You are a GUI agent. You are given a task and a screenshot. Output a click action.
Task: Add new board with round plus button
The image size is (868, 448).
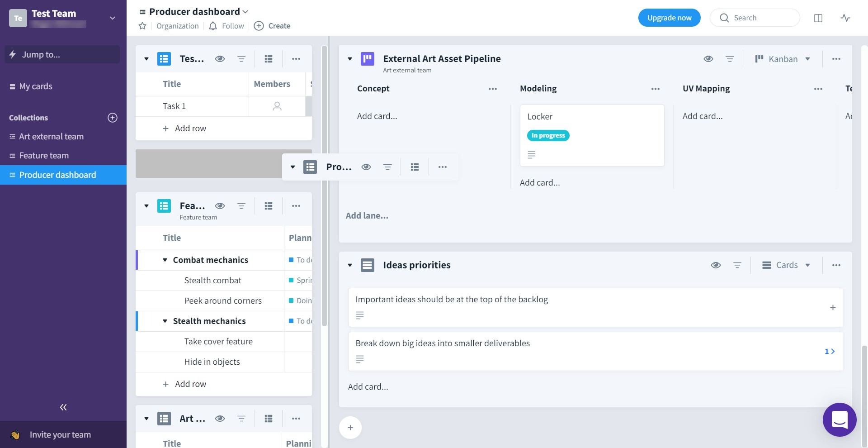350,428
